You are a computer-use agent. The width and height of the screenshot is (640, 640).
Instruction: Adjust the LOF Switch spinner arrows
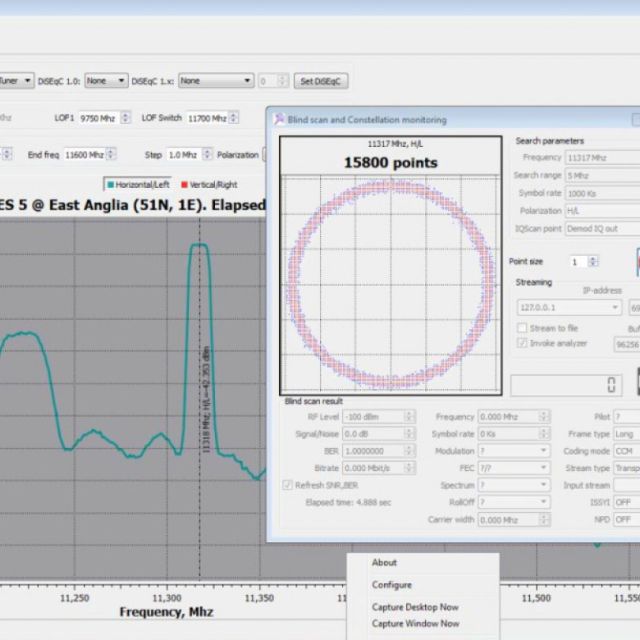(234, 118)
